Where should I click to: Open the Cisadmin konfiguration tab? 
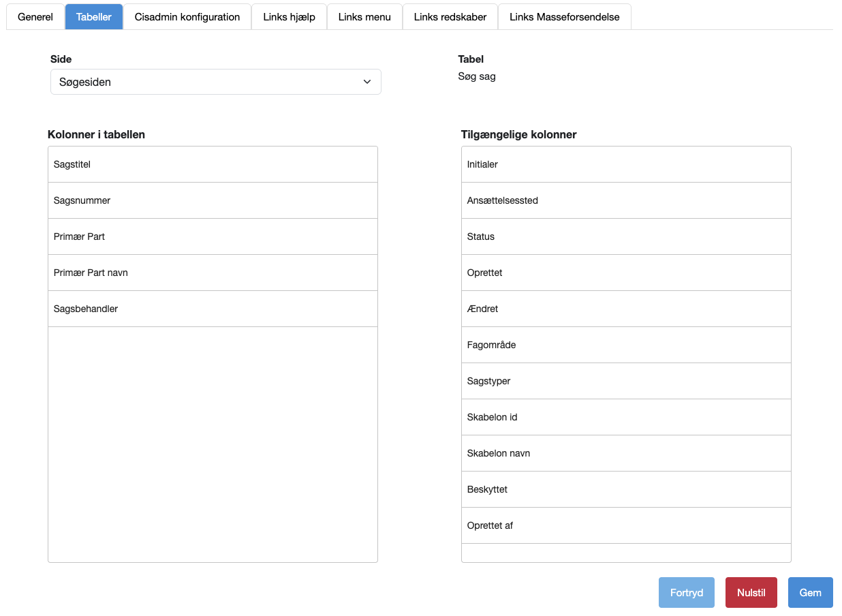[x=187, y=17]
